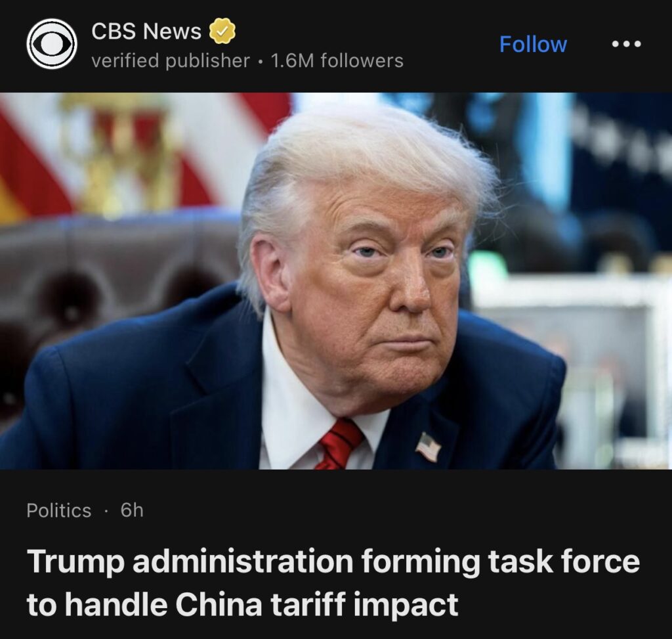Open the CBS News publisher name

(x=146, y=31)
